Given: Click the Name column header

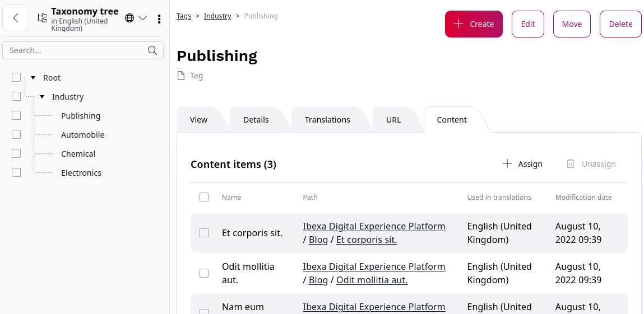Looking at the screenshot, I should (x=231, y=197).
